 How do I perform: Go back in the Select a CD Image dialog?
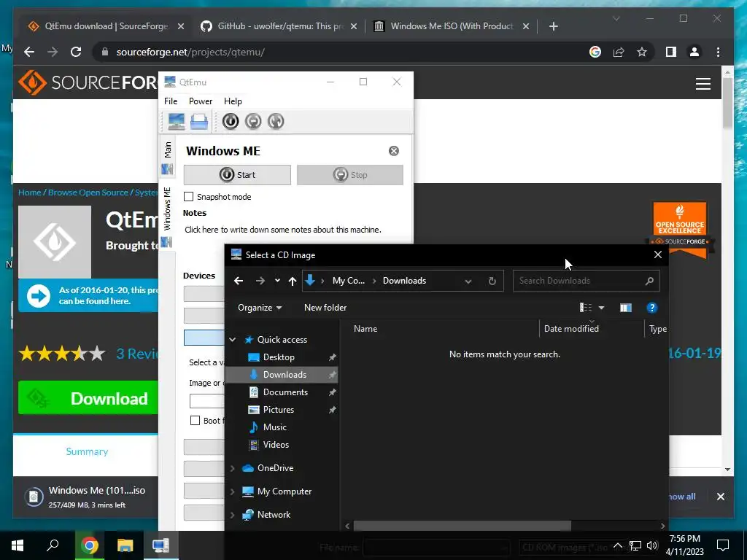click(x=239, y=281)
